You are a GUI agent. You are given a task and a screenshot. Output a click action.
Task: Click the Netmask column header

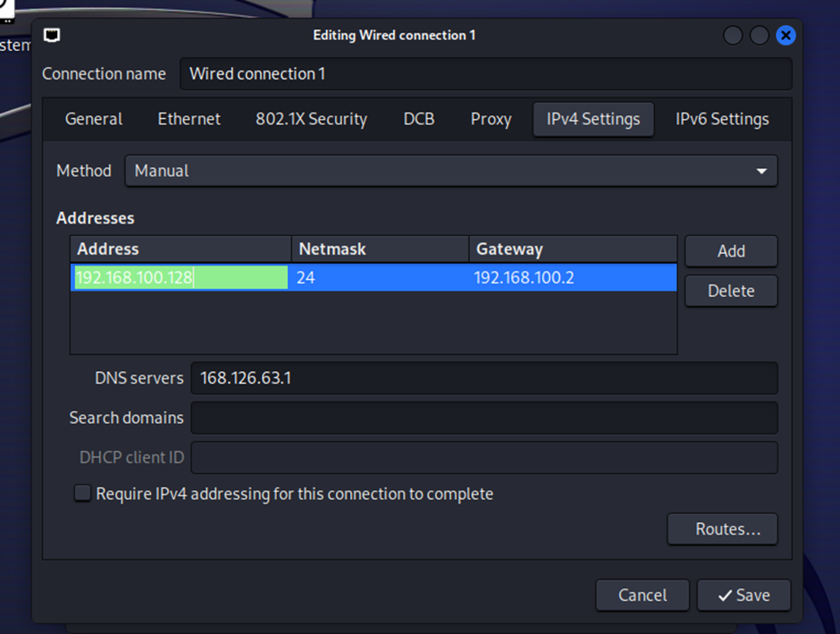(x=381, y=249)
